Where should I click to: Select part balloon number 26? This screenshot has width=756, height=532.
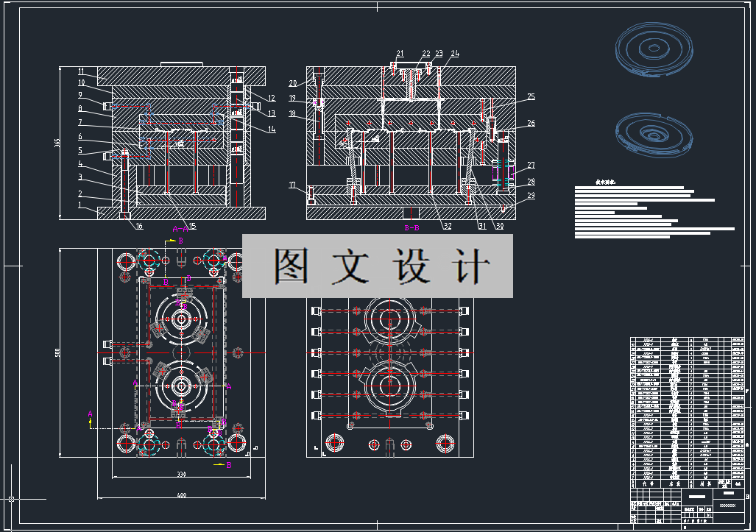(x=531, y=124)
